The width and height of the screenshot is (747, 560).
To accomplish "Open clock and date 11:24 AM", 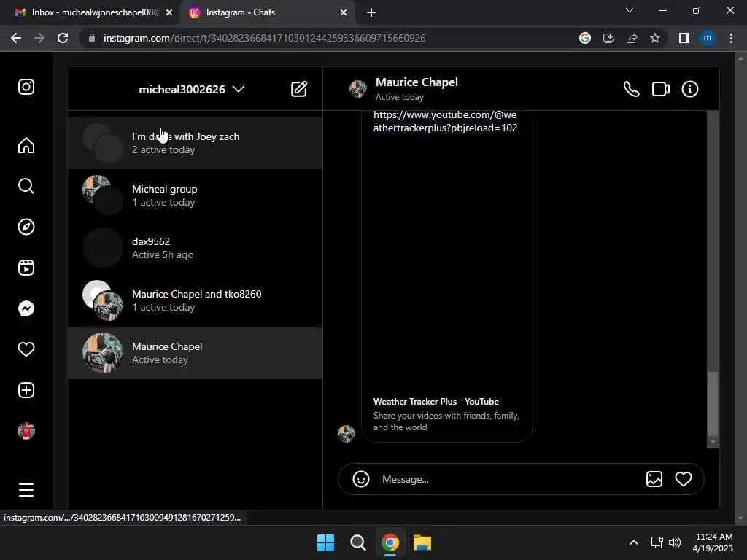I will [x=713, y=542].
